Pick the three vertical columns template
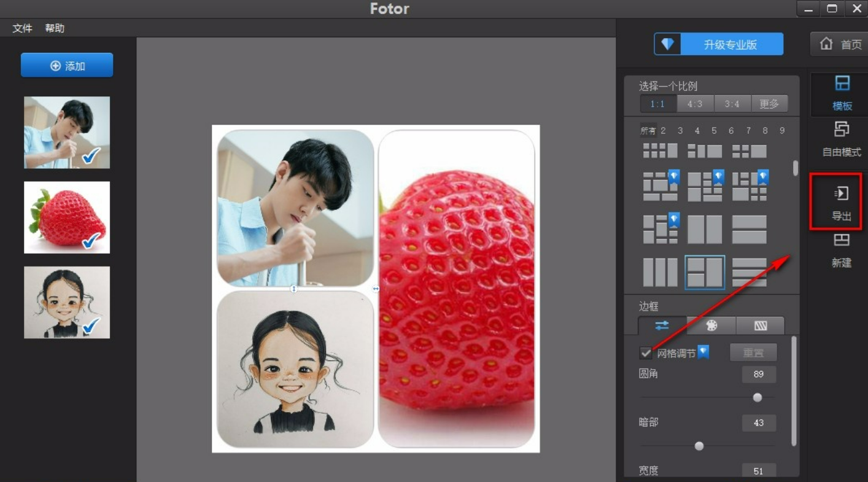Image resolution: width=868 pixels, height=482 pixels. click(x=661, y=272)
